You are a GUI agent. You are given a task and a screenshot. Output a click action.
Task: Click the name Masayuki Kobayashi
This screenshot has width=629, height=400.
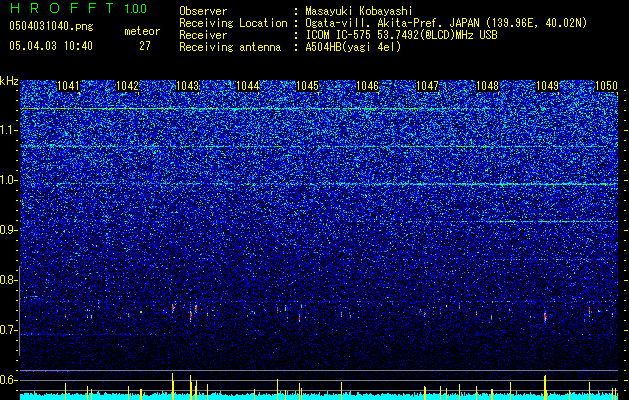pyautogui.click(x=359, y=11)
